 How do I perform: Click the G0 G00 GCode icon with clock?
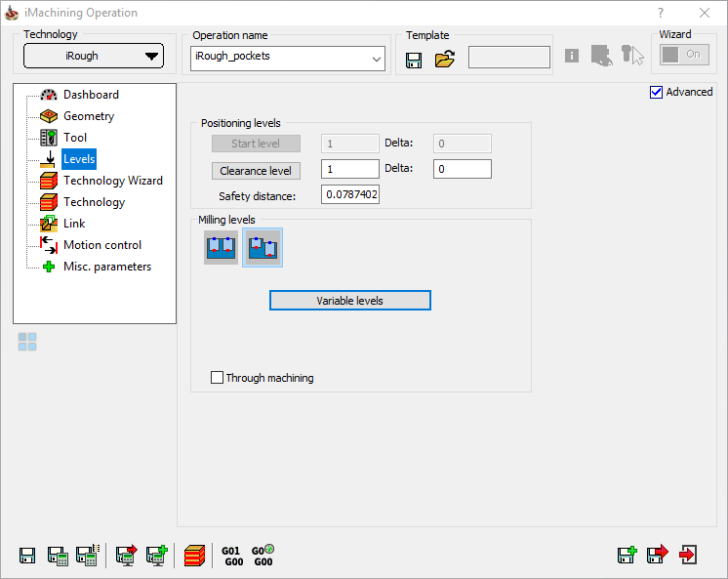point(263,556)
